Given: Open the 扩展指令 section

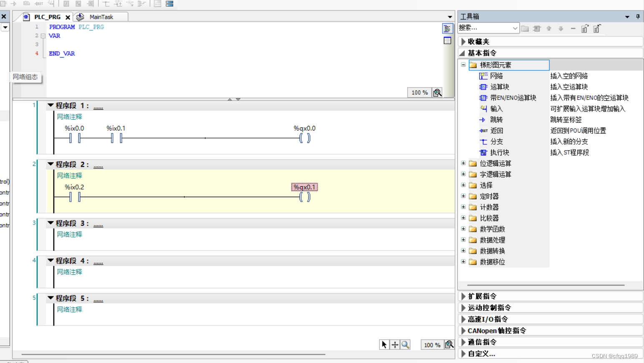Looking at the screenshot, I should (484, 296).
